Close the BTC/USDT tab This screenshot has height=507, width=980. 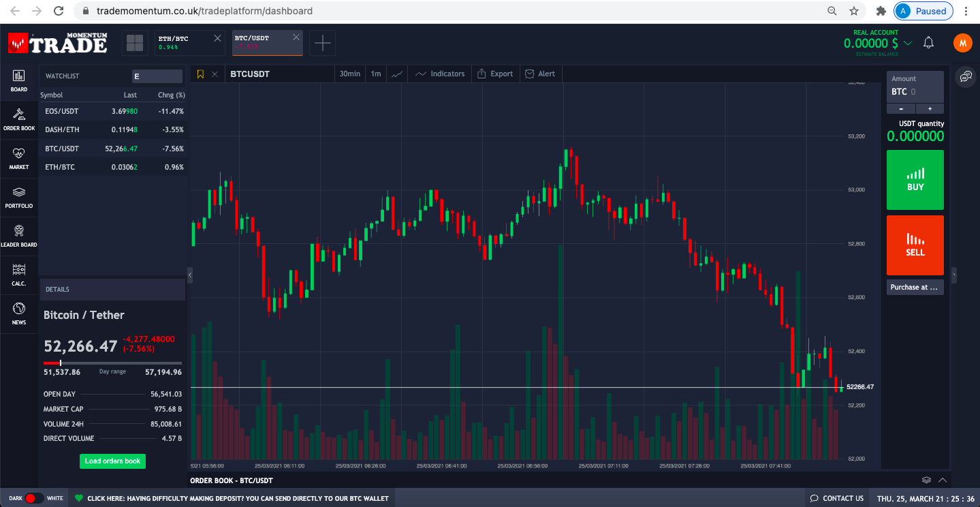(296, 38)
